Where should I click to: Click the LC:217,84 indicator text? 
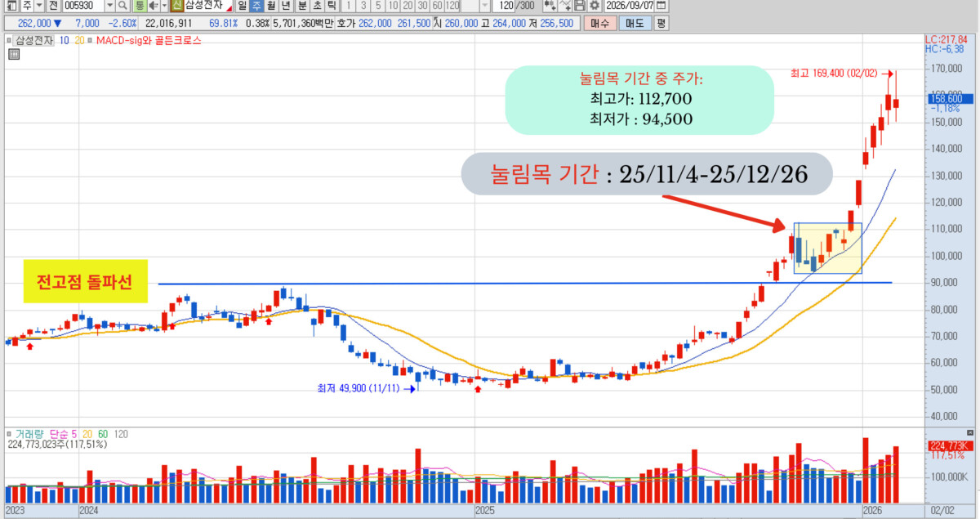click(x=946, y=39)
